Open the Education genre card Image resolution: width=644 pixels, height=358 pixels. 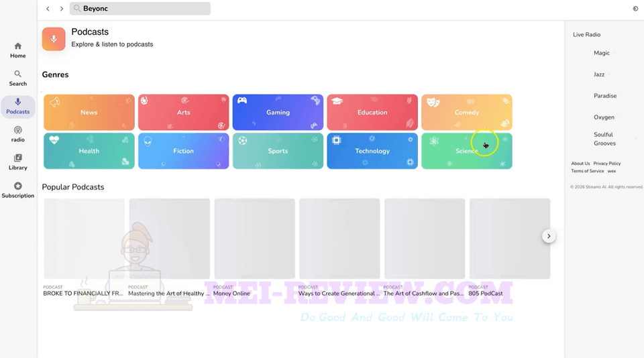point(372,113)
